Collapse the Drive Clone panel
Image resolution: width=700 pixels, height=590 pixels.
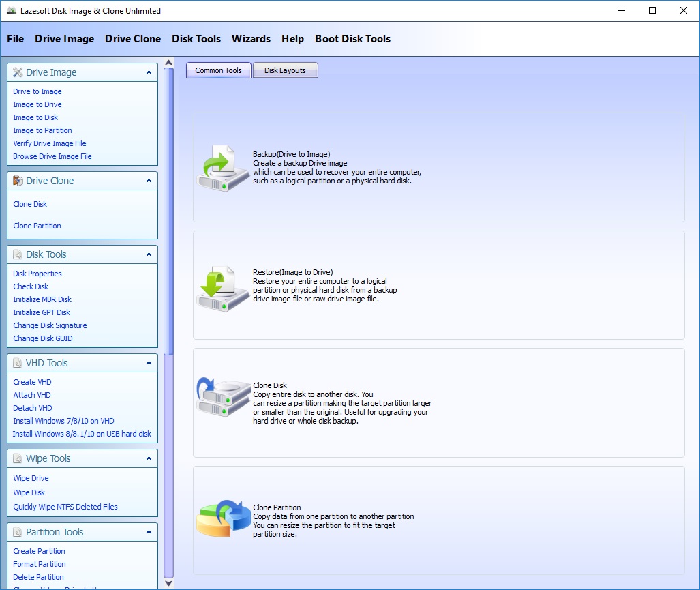pyautogui.click(x=149, y=181)
